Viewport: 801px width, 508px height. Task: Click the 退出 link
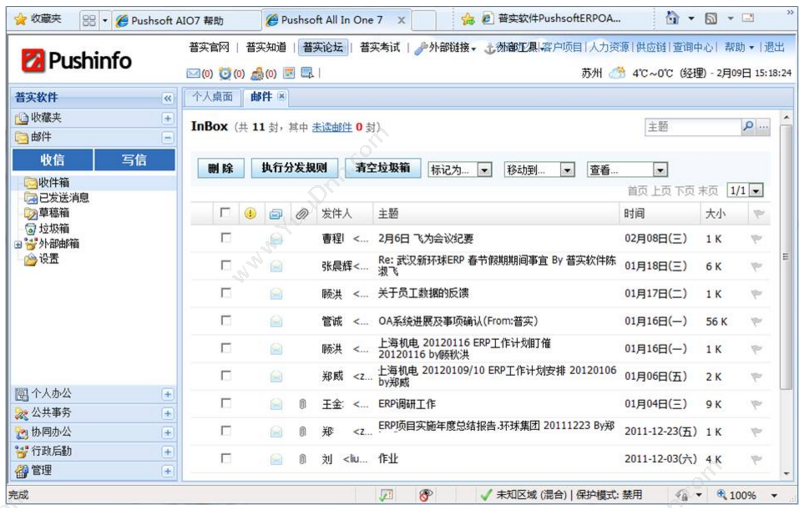774,48
